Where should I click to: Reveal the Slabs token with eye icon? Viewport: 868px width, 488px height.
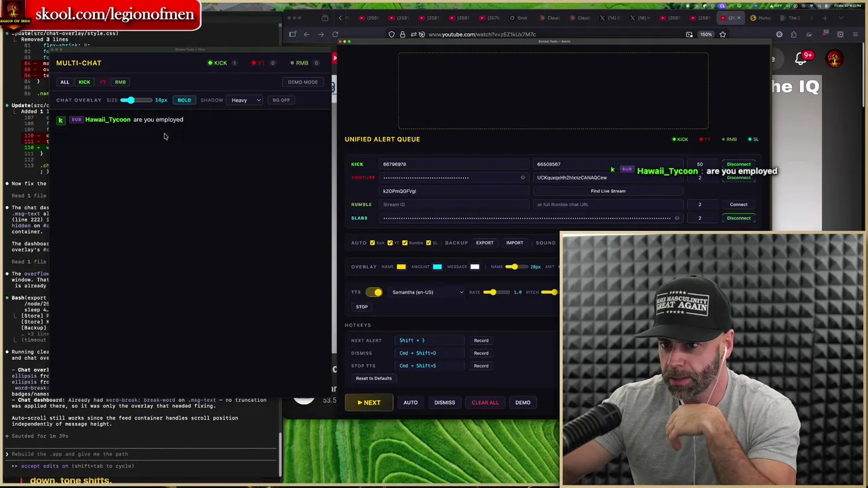(x=676, y=218)
